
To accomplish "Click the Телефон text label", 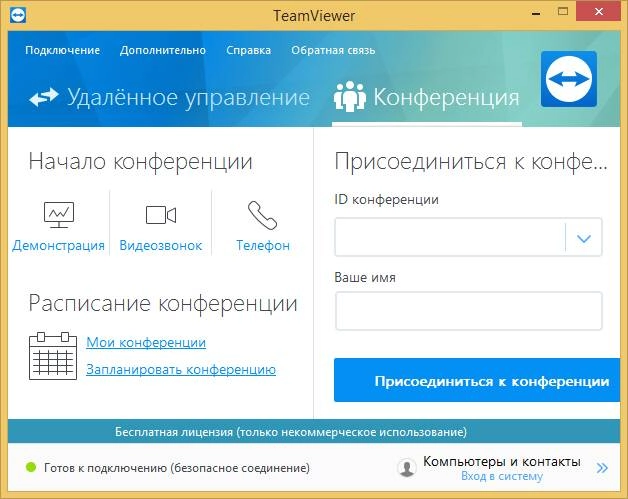I will click(x=263, y=245).
